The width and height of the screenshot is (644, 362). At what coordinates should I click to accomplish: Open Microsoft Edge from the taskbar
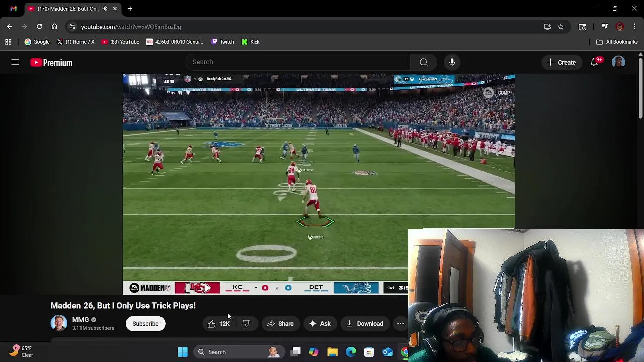[351, 352]
